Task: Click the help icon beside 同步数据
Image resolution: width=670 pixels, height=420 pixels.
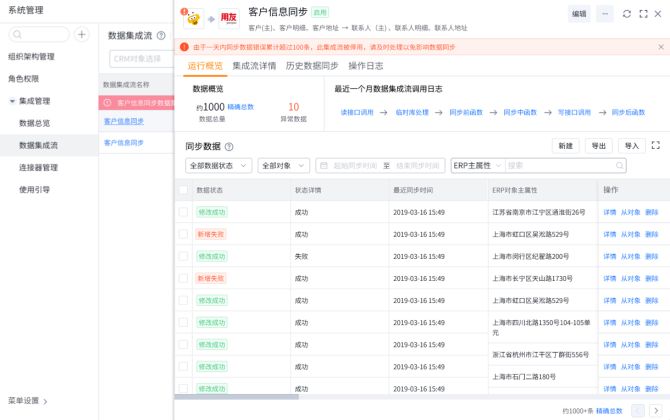Action: (x=229, y=146)
